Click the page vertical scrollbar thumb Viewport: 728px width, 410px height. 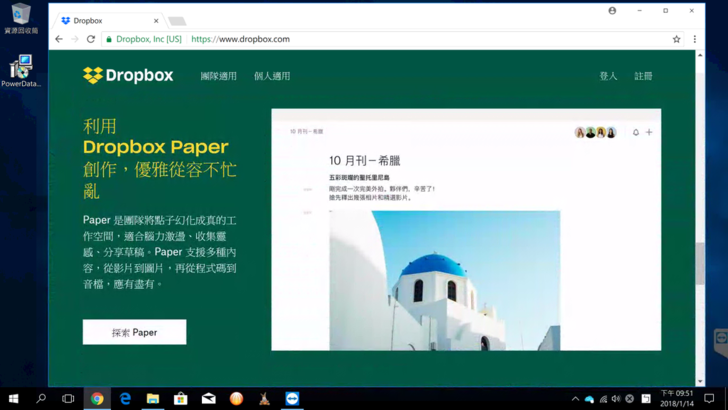(700, 263)
